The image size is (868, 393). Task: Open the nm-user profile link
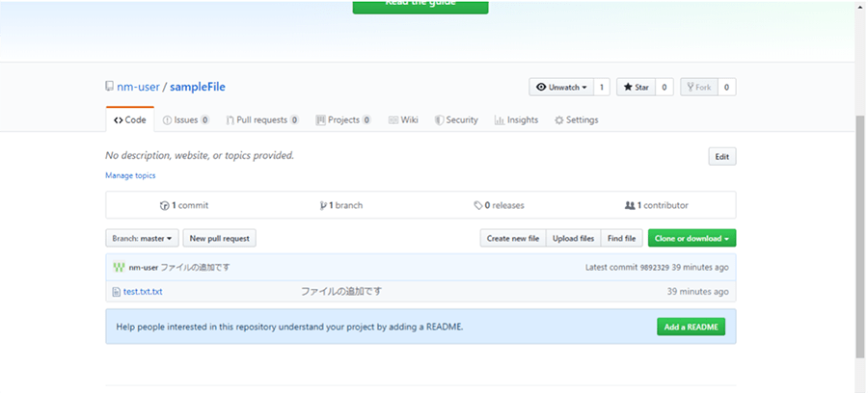138,87
